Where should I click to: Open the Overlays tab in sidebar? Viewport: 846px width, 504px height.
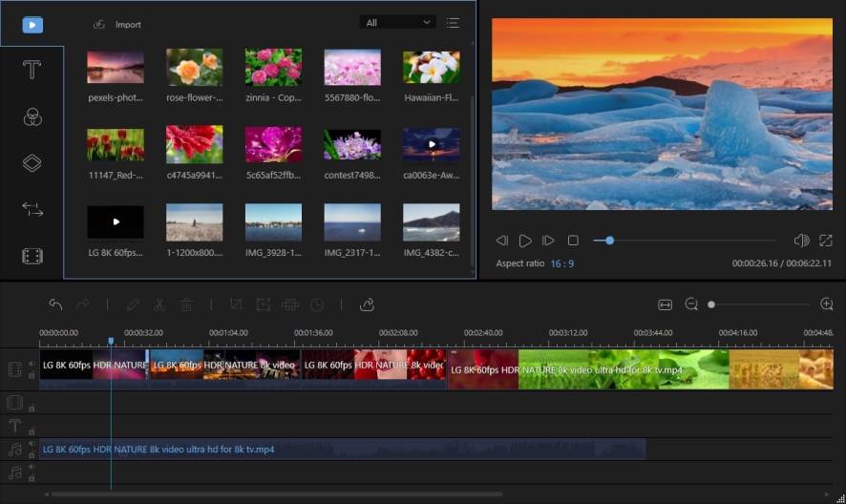click(x=32, y=163)
